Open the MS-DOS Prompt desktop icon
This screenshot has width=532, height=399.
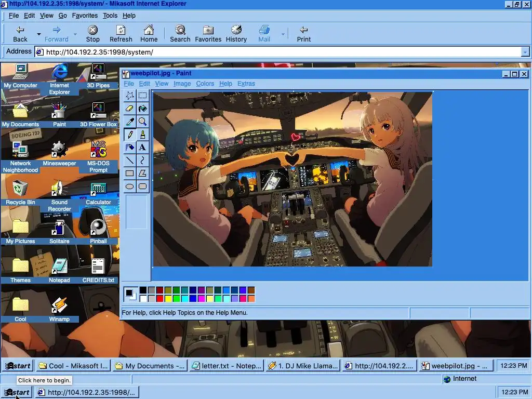pyautogui.click(x=98, y=157)
